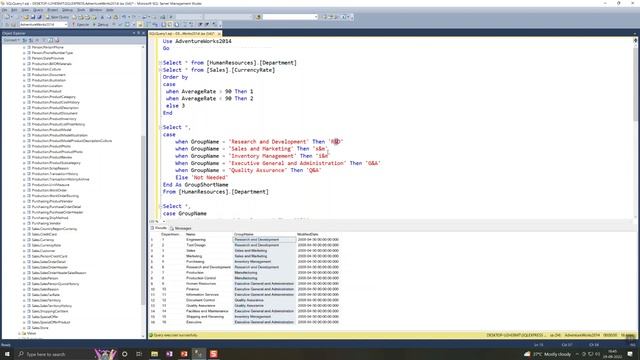Expand the Views folder node
This screenshot has width=640, height=360.
point(19,333)
